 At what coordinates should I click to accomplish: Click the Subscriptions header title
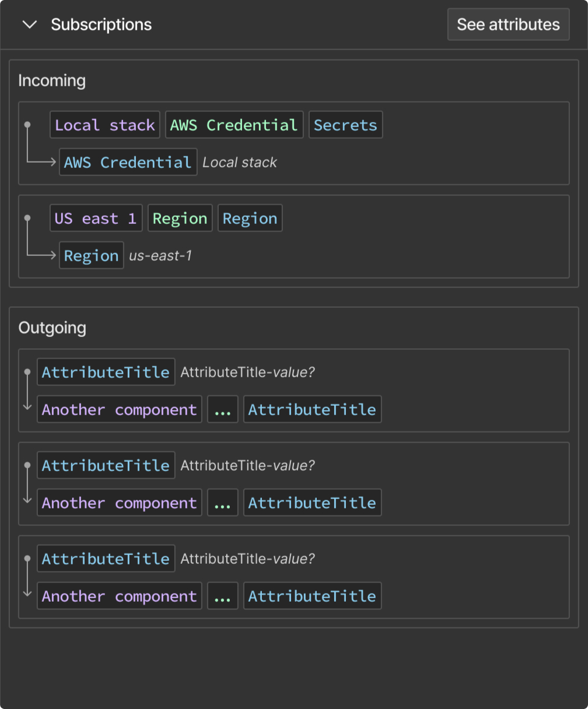point(101,24)
